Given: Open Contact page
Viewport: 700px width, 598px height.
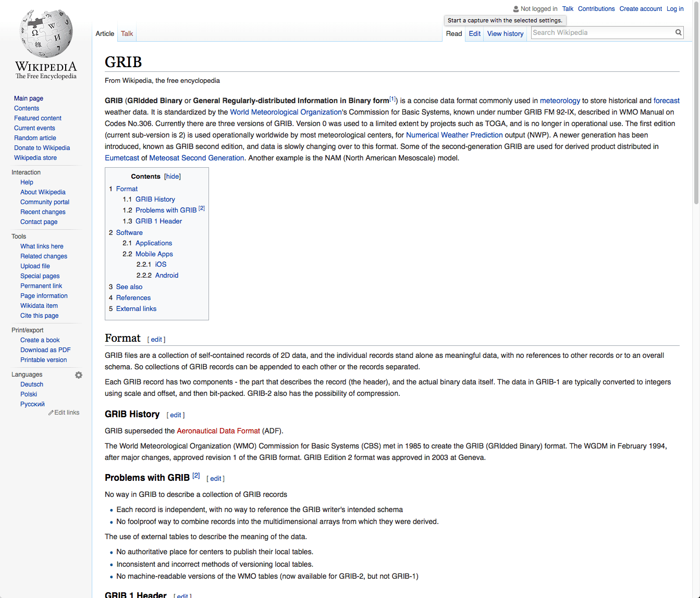Looking at the screenshot, I should pyautogui.click(x=39, y=222).
